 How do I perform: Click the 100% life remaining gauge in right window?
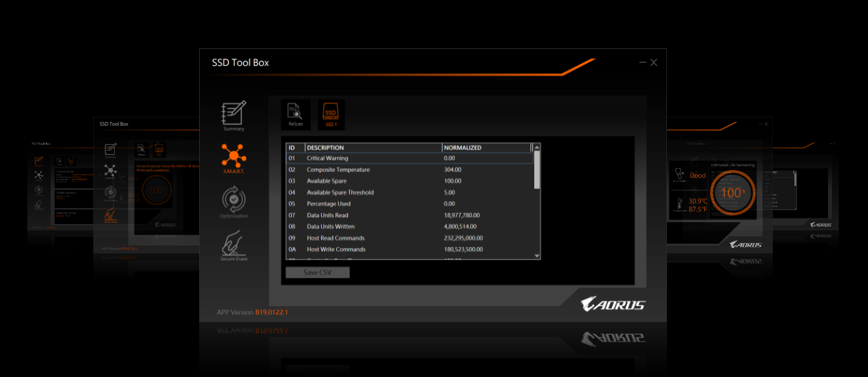732,192
